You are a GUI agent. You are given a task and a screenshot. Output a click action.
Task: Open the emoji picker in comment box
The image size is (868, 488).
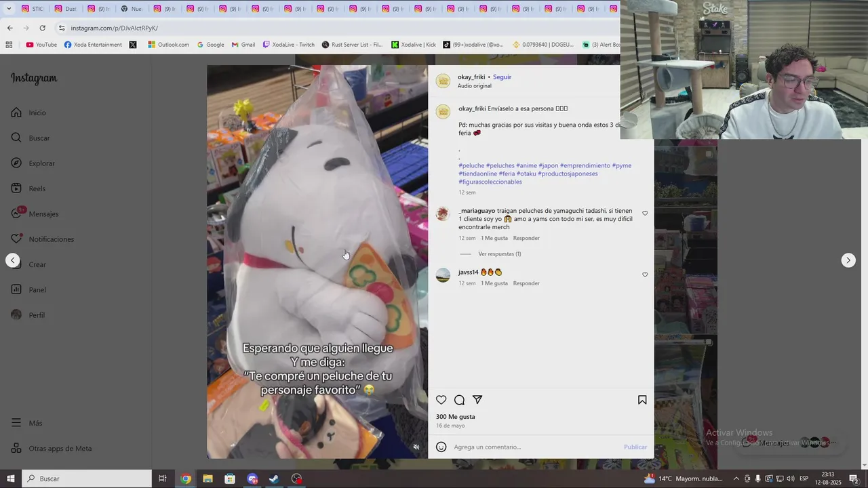point(441,447)
